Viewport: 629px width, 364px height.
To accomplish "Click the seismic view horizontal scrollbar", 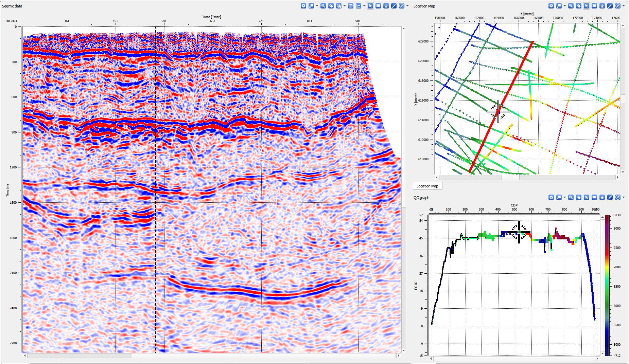I will 80,356.
